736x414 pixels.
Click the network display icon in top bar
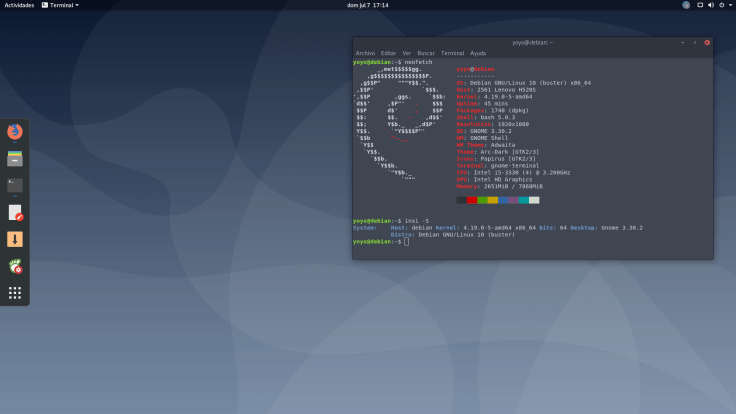coord(701,5)
